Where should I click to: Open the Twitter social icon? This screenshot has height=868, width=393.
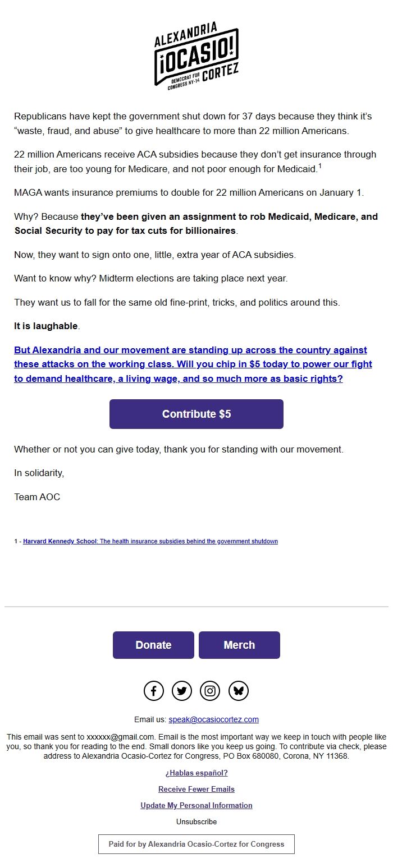(181, 690)
